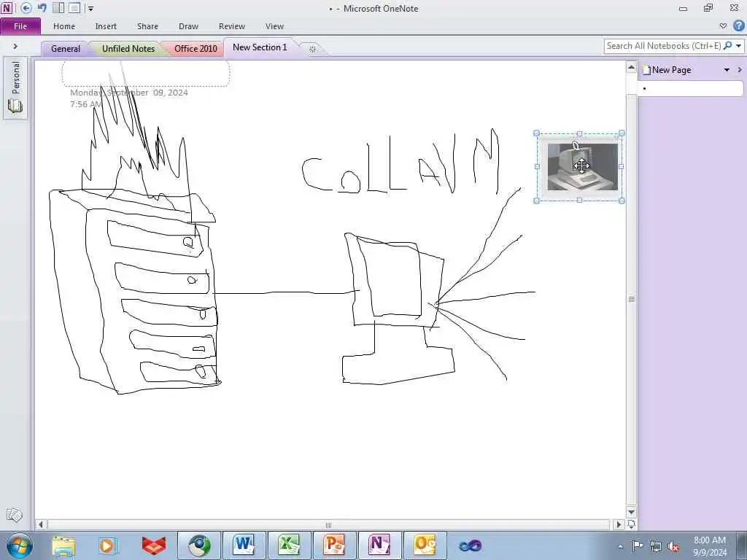Open the Share ribbon tab

147,26
